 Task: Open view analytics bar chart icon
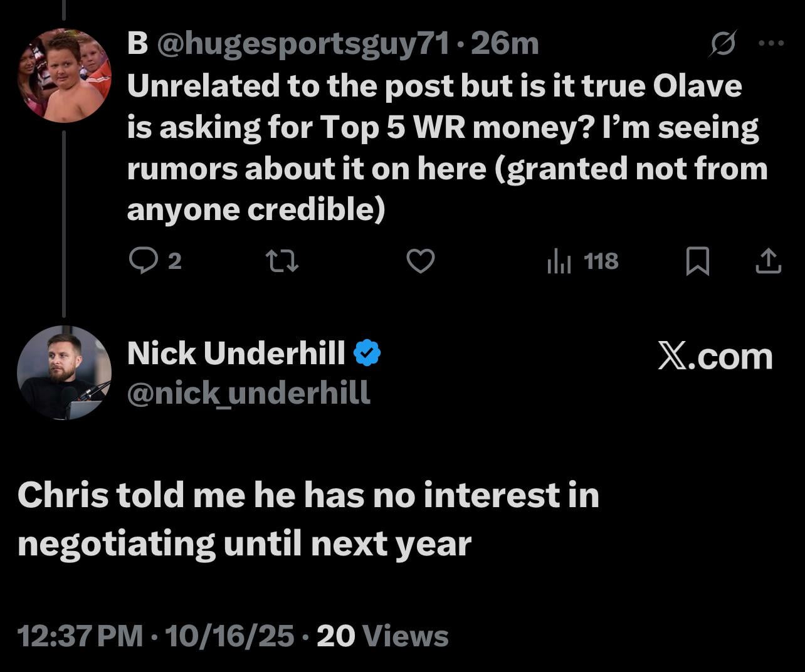coord(559,261)
